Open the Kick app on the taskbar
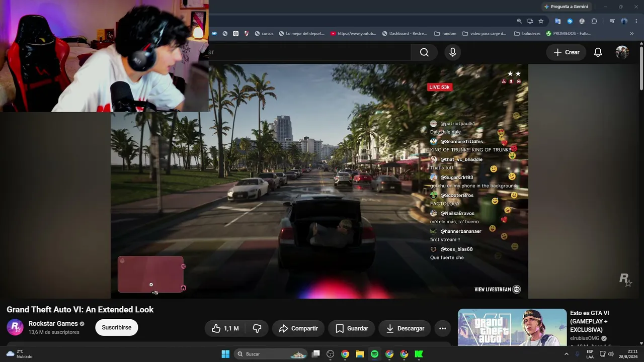The height and width of the screenshot is (362, 644). 419,354
